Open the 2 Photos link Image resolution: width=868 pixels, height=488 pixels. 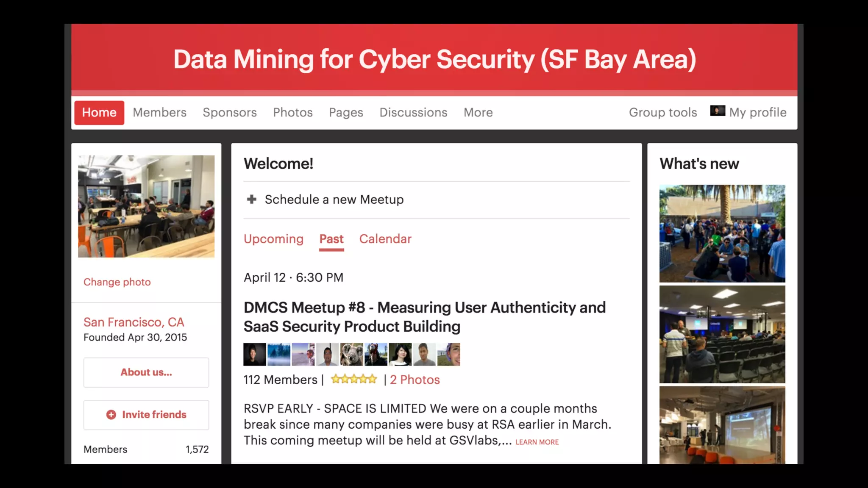415,380
